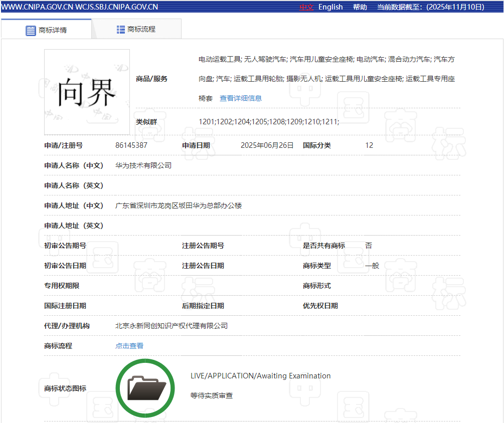
Task: Click the 向界 trademark image
Action: [x=87, y=92]
